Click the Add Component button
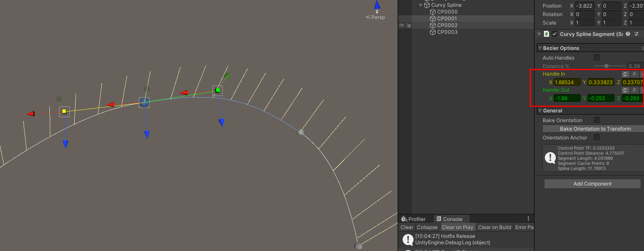This screenshot has width=644, height=251. [592, 183]
